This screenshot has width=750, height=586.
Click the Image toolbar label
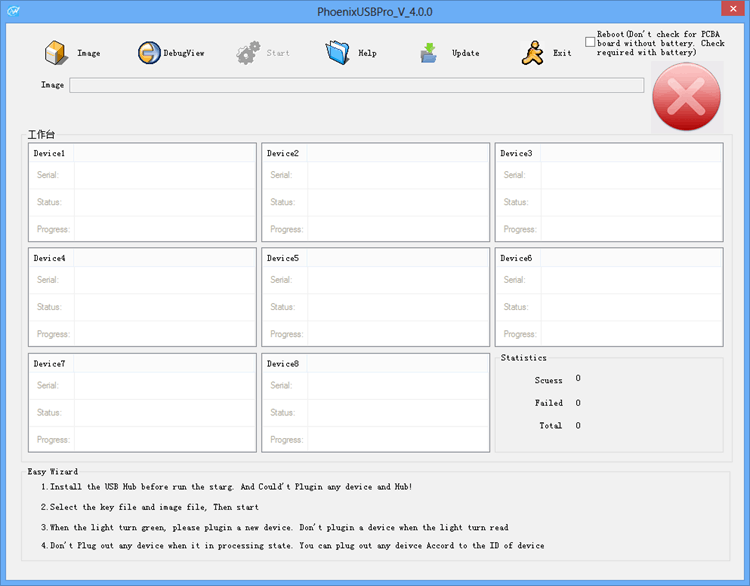[89, 53]
